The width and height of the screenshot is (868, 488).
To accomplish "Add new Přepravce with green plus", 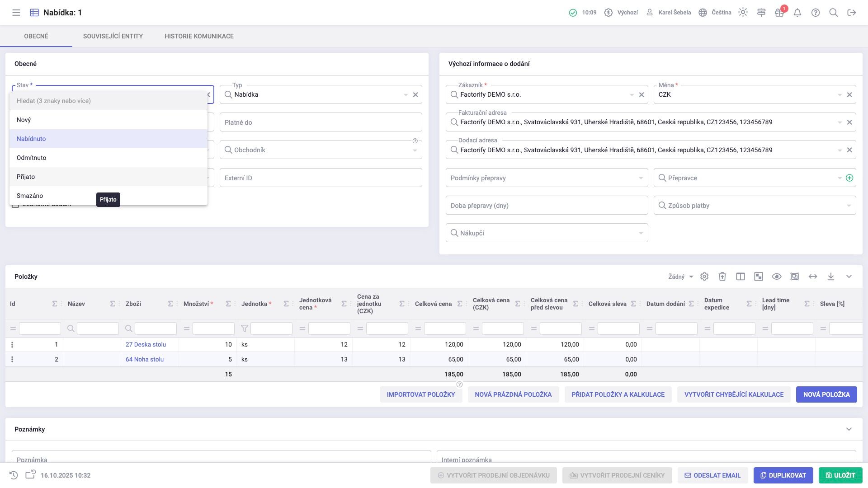I will [849, 178].
